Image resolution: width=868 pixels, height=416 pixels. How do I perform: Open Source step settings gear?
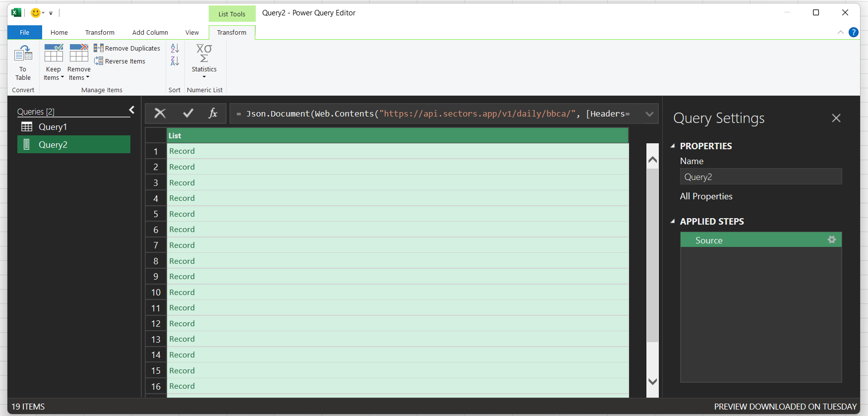(x=832, y=239)
